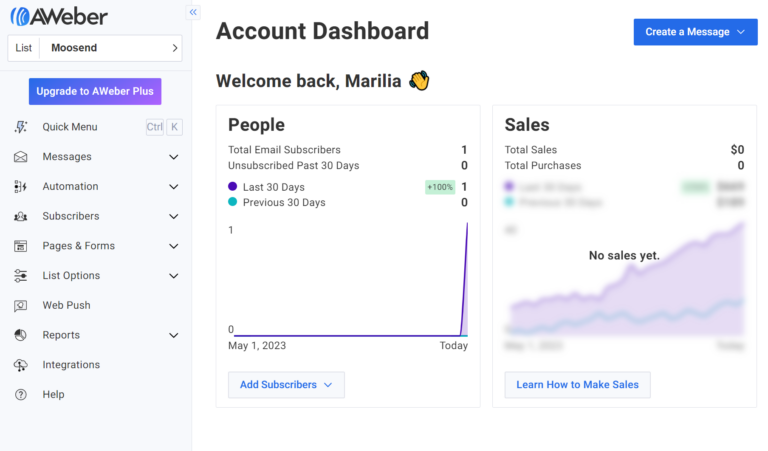Click the Web Push chat icon
This screenshot has width=768, height=451.
click(21, 306)
